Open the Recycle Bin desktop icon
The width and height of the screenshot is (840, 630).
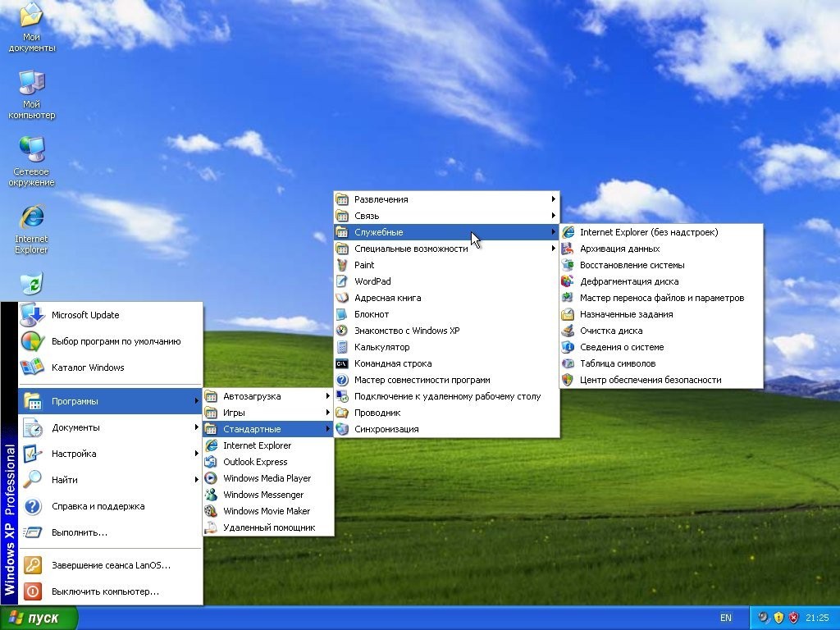pyautogui.click(x=32, y=284)
